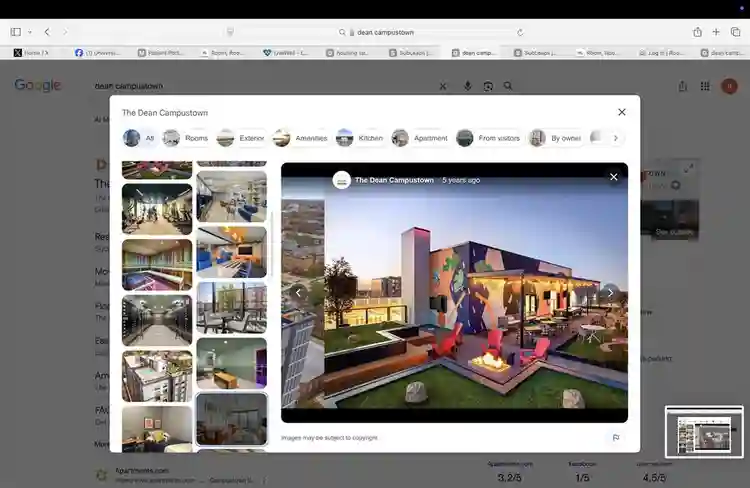The height and width of the screenshot is (488, 750).
Task: Show photos By owner
Action: pos(556,138)
